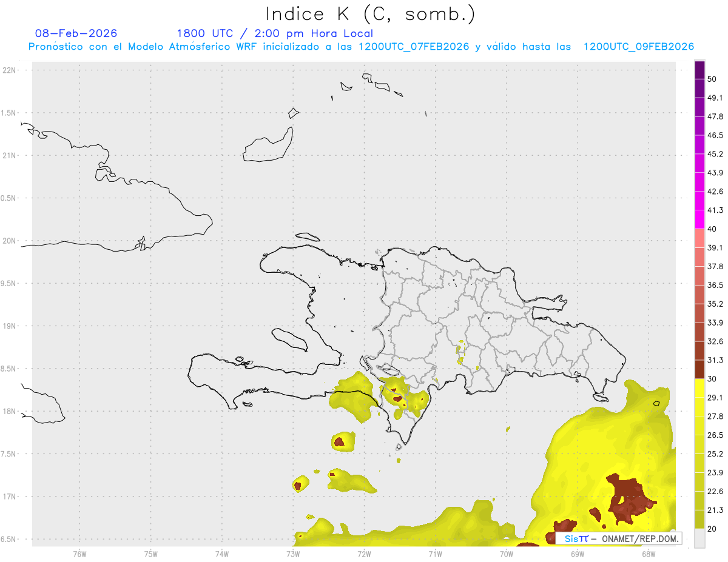This screenshot has width=728, height=562.
Task: Click the '19N' latitude label
Action: click(x=10, y=326)
